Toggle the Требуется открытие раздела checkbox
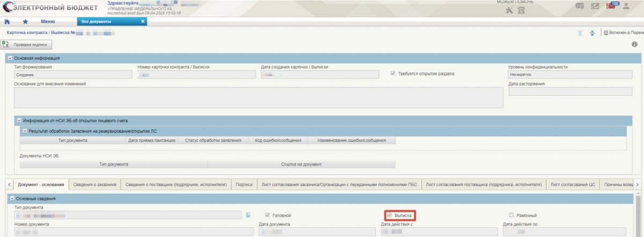The width and height of the screenshot is (644, 237). click(x=393, y=73)
